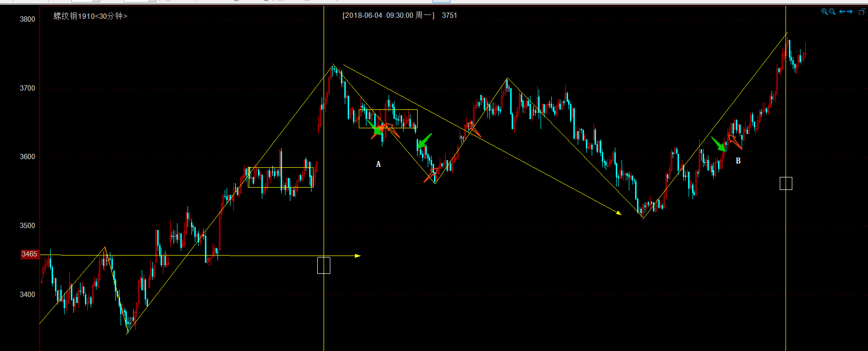The width and height of the screenshot is (868, 351).
Task: Select the text annotation B on the chart
Action: (x=738, y=161)
